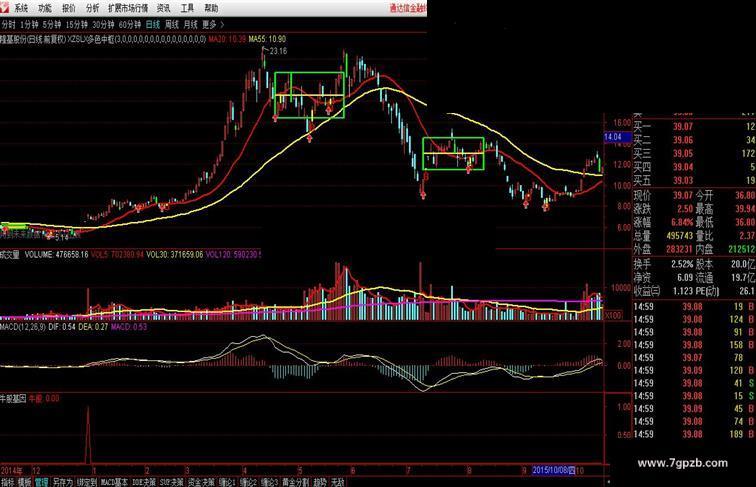The image size is (756, 487).
Task: Click the 买五 bid price 39.03
Action: point(683,181)
